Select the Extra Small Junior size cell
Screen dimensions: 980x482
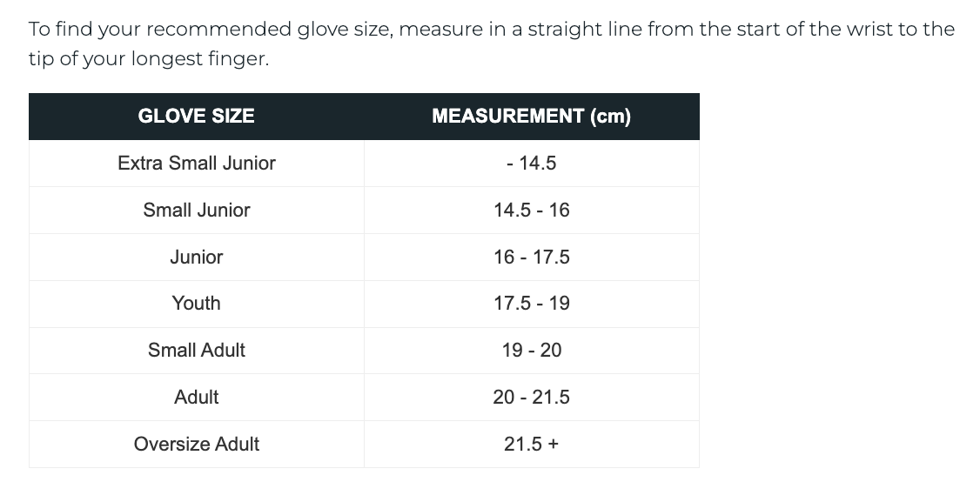(197, 164)
